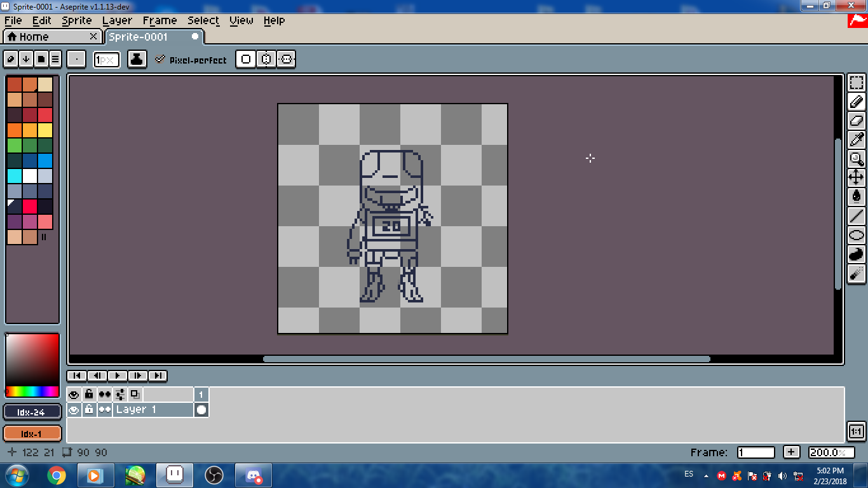The image size is (868, 488).
Task: Click the brush size field
Action: point(107,60)
